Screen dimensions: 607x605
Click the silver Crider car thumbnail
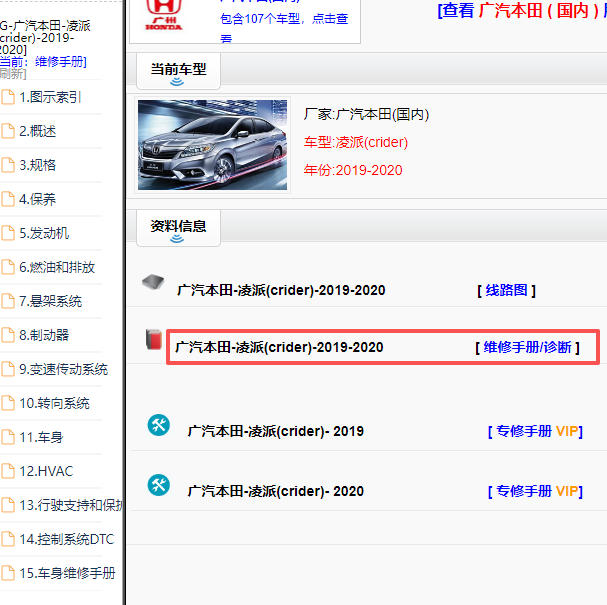213,145
